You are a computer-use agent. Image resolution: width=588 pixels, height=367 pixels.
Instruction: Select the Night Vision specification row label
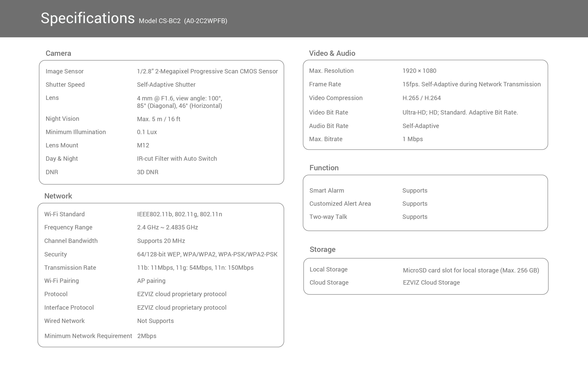tap(62, 119)
